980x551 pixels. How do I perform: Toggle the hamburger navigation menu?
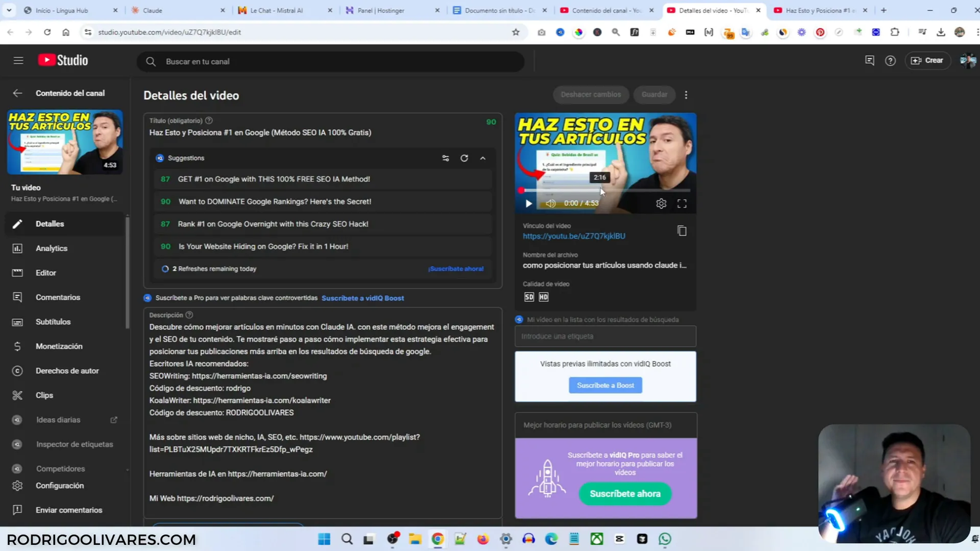18,61
